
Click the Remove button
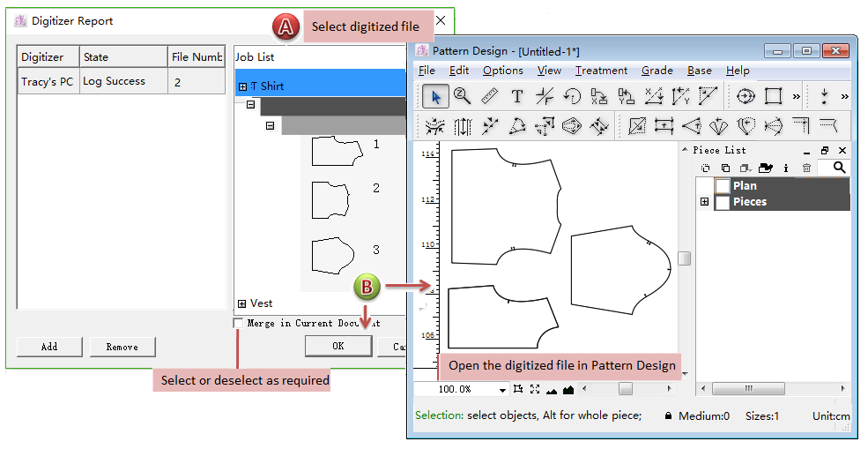(122, 347)
